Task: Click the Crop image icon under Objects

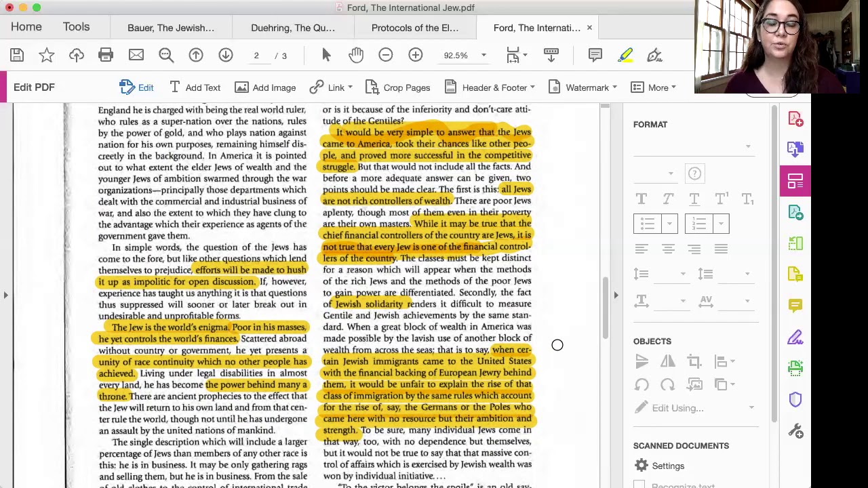Action: (694, 362)
